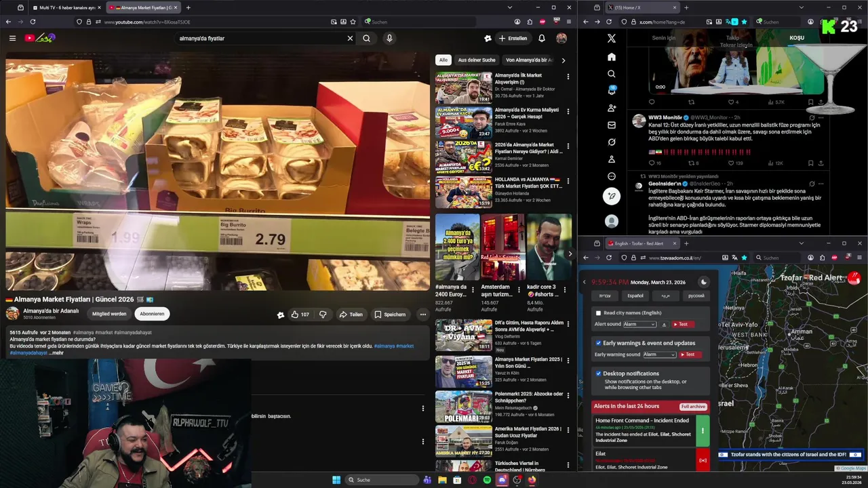This screenshot has height=488, width=868.
Task: Click the youtube.com address bar
Action: [x=214, y=22]
